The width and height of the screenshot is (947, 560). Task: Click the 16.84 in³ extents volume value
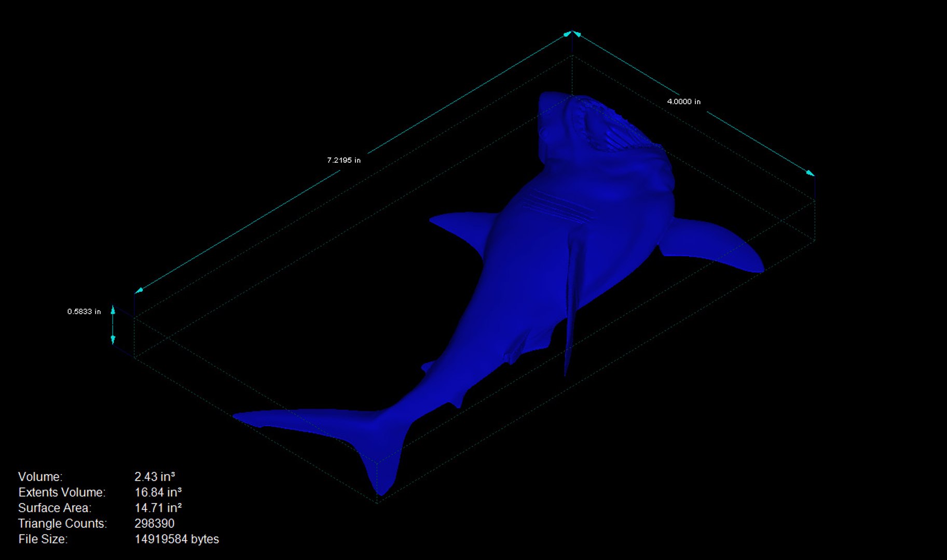[158, 493]
